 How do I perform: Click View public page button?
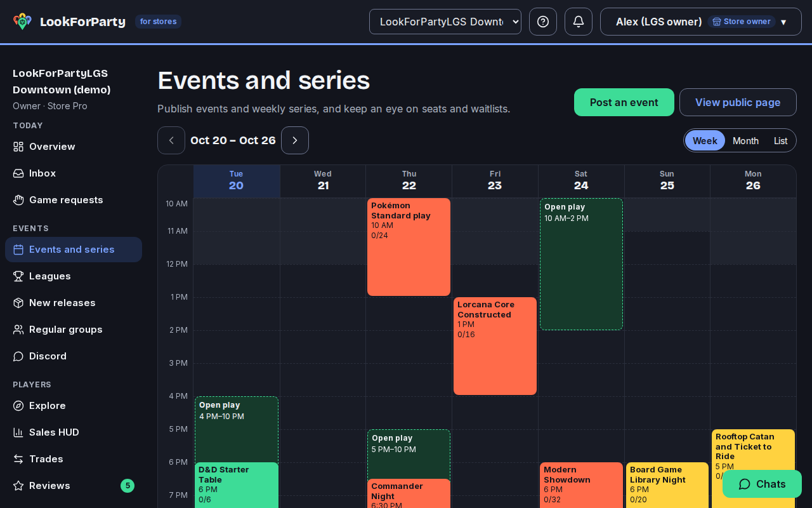point(738,102)
